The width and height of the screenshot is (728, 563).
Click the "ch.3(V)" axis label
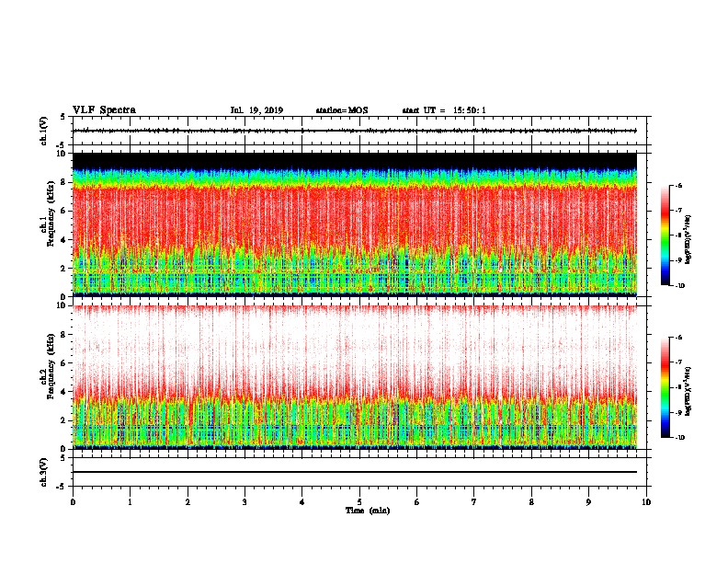point(43,472)
